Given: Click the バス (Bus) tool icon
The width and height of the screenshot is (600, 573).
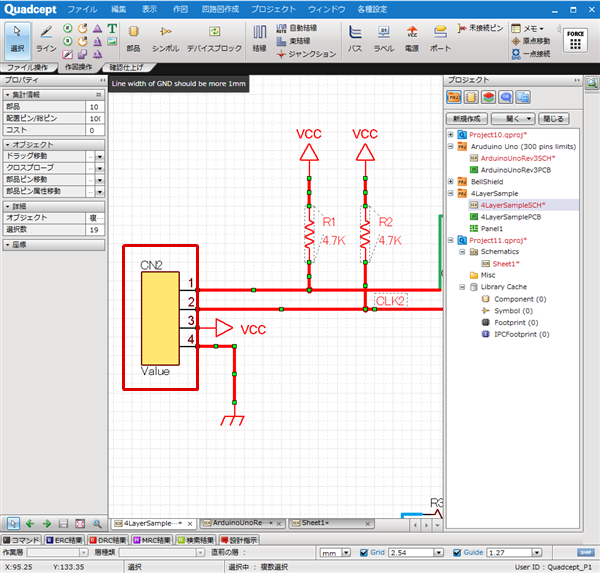Looking at the screenshot, I should (x=355, y=38).
